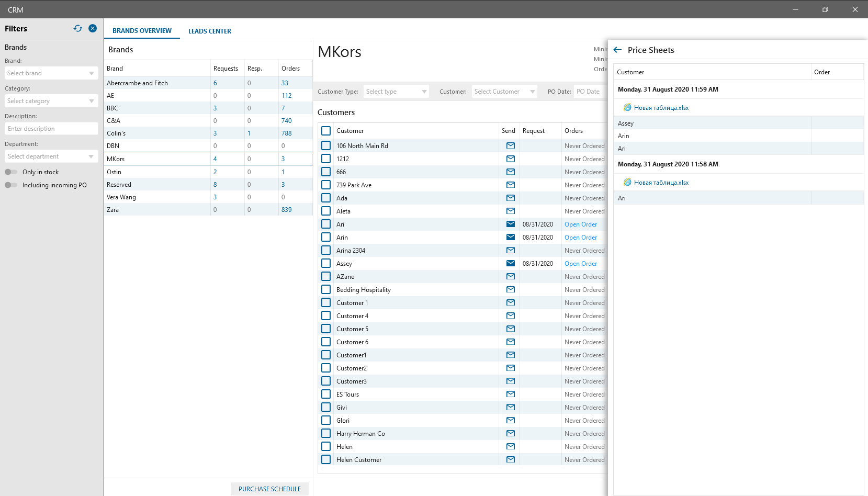This screenshot has height=496, width=868.
Task: Click the envelope icon for customer 666
Action: 511,172
